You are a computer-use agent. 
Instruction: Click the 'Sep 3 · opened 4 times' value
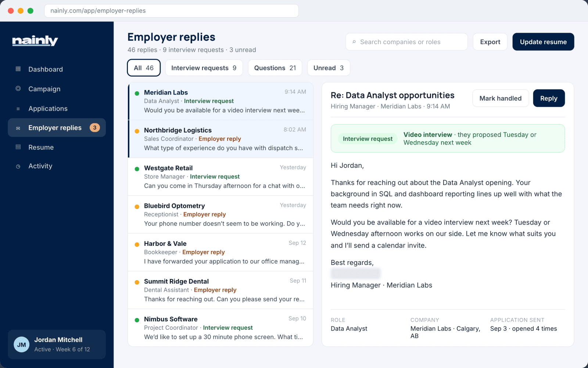pos(523,329)
